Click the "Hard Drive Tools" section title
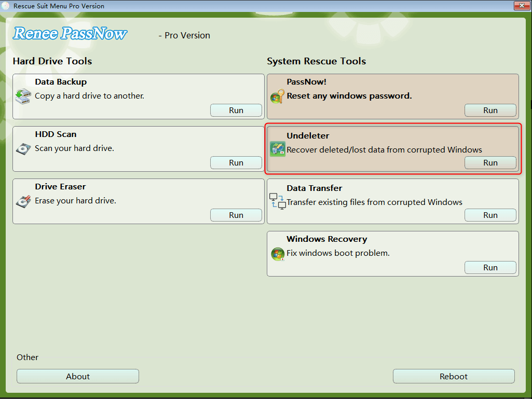The height and width of the screenshot is (399, 532). tap(52, 61)
